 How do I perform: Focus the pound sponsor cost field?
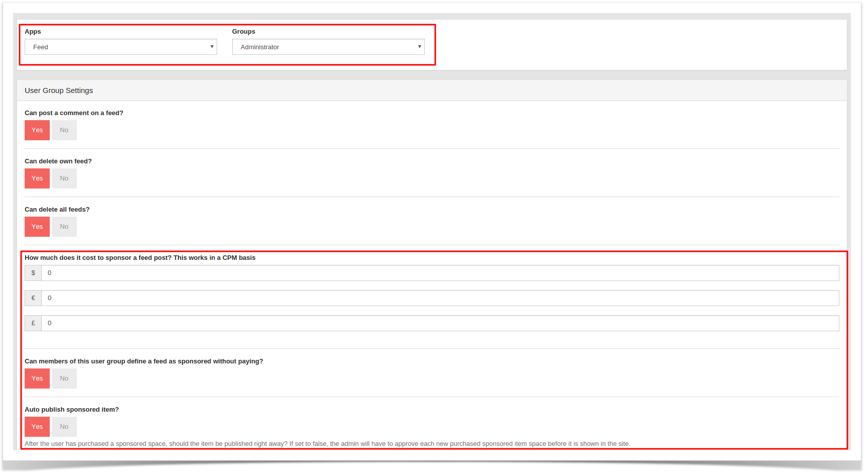click(440, 323)
